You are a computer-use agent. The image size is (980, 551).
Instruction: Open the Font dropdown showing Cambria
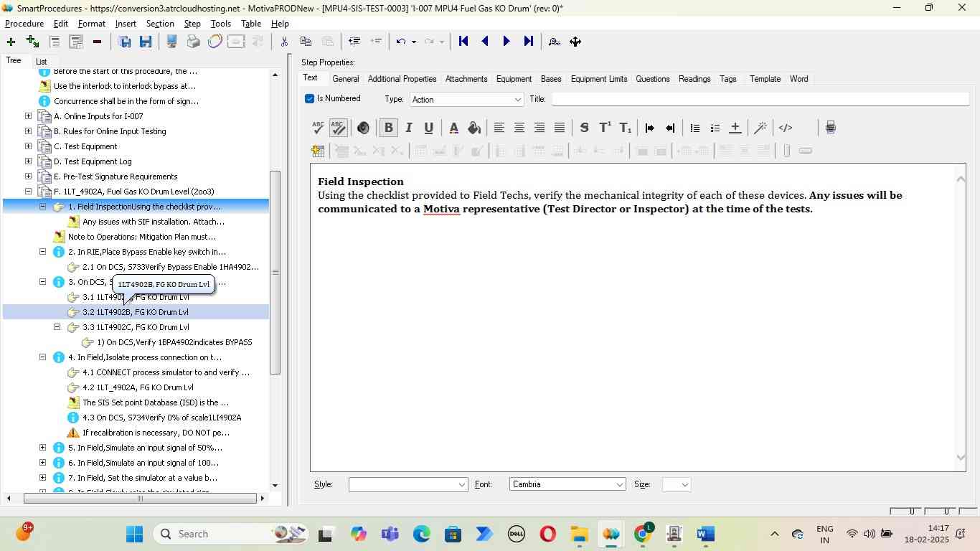[x=567, y=484]
